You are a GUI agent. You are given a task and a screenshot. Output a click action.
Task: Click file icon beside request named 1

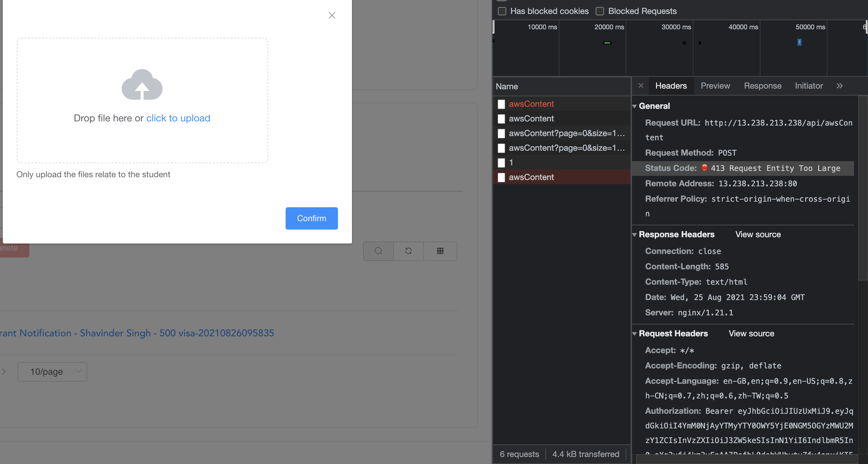pos(501,163)
